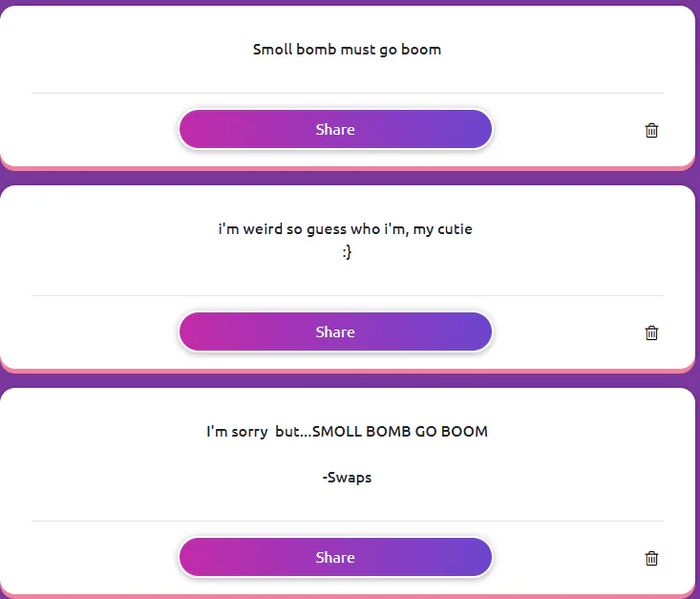Viewport: 700px width, 599px height.
Task: Click purple gap between first and second cards
Action: [347, 179]
